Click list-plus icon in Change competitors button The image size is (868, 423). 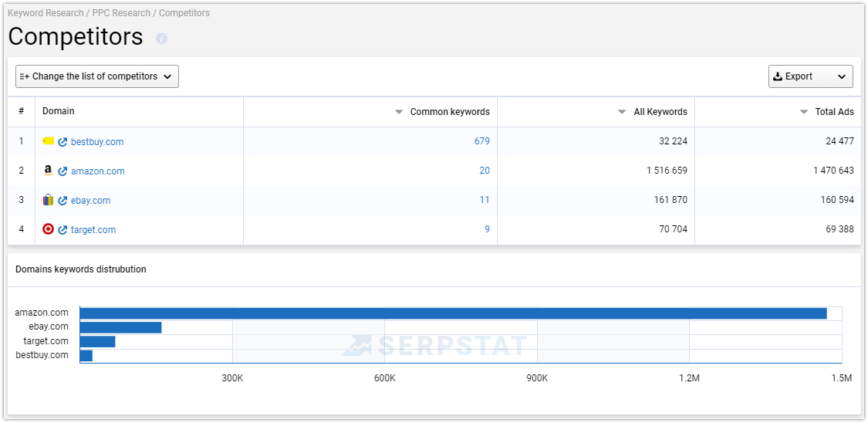tap(25, 76)
